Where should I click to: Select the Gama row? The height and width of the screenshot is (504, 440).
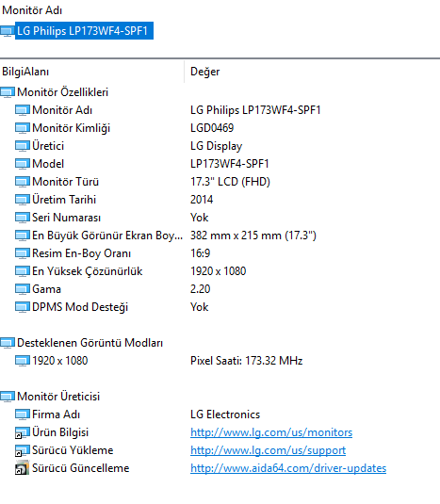pos(220,289)
